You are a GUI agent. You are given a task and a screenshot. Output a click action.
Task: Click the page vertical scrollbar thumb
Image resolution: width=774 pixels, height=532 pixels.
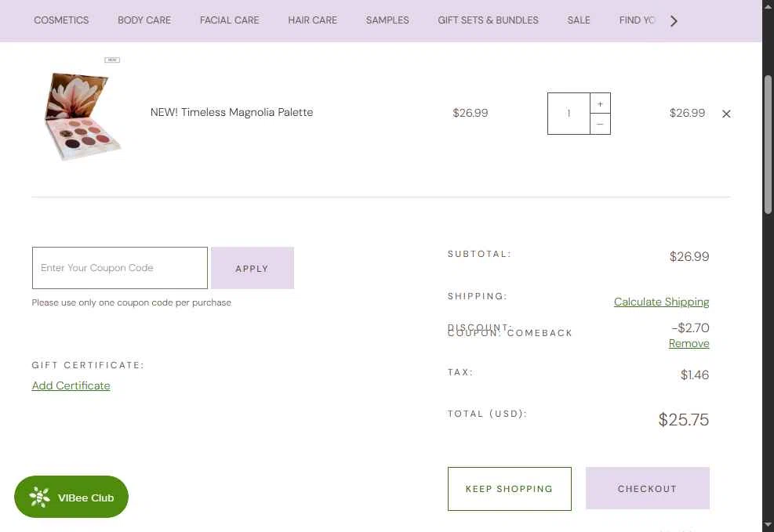click(x=768, y=144)
